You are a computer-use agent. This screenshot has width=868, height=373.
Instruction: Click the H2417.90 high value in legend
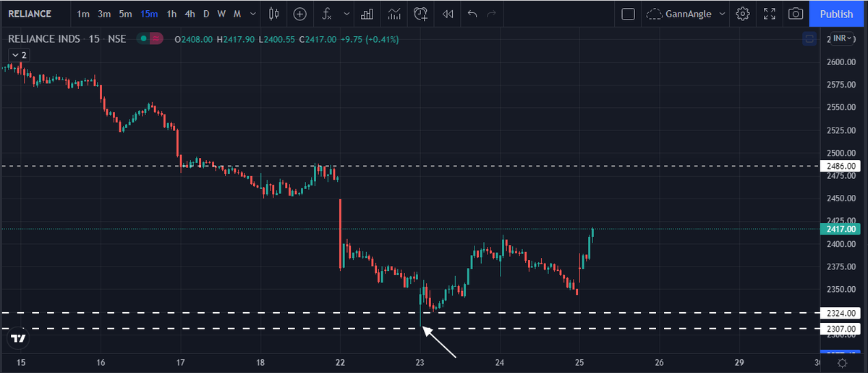235,39
